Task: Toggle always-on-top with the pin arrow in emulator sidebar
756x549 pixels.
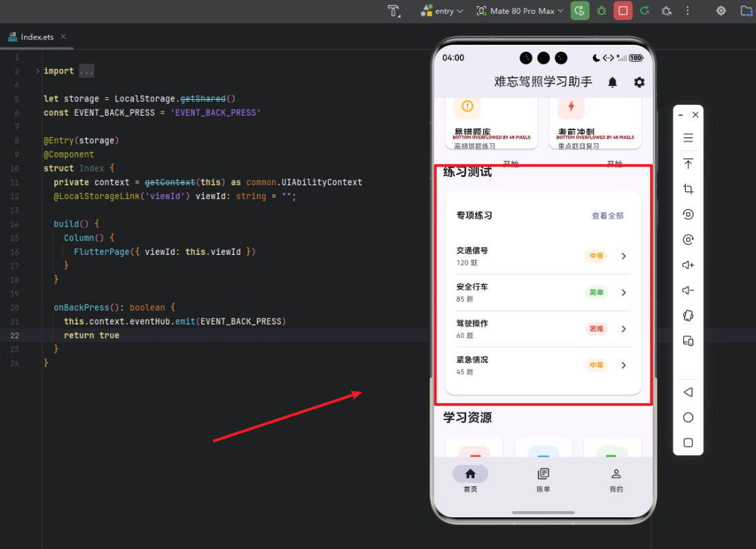Action: pyautogui.click(x=688, y=164)
